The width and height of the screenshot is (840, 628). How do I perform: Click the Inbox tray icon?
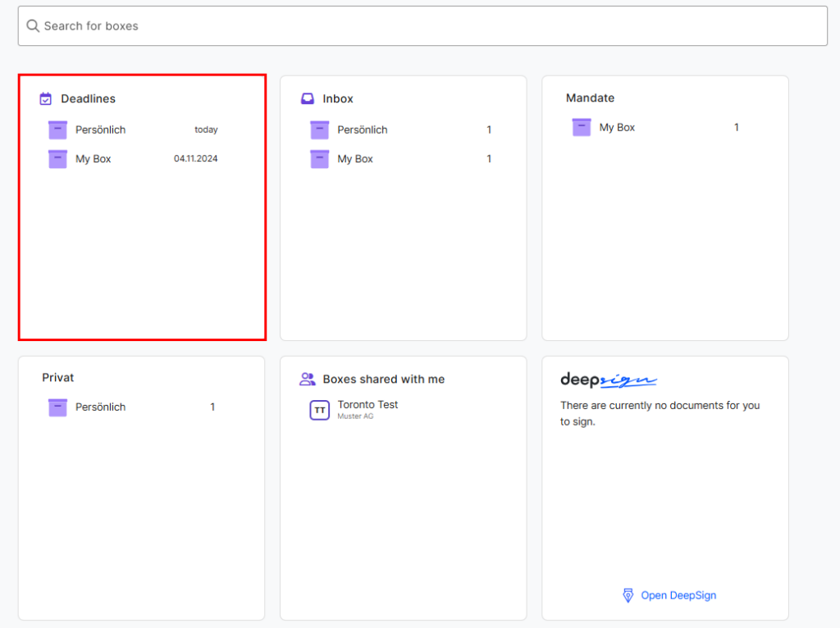[307, 98]
